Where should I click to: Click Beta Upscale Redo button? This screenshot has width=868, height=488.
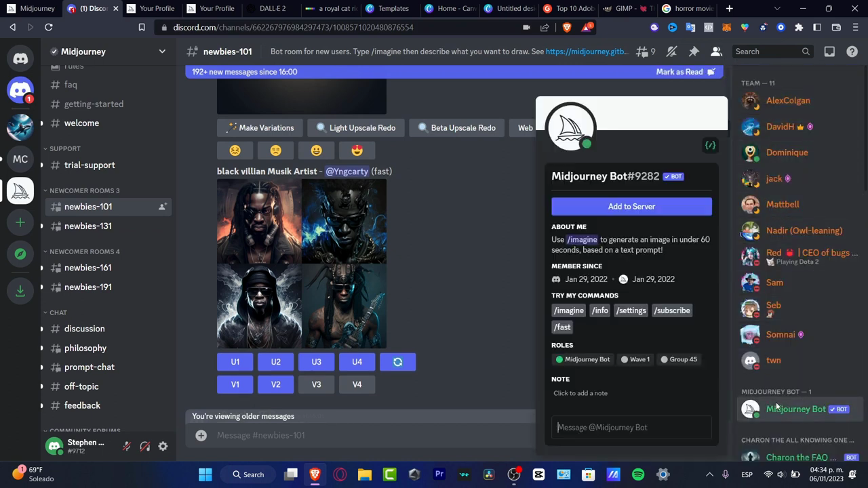(456, 128)
